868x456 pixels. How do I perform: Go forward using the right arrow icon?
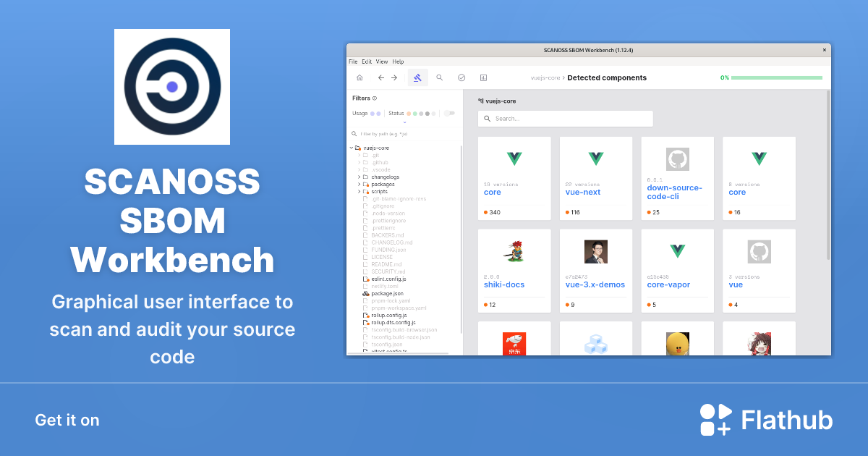coord(393,77)
